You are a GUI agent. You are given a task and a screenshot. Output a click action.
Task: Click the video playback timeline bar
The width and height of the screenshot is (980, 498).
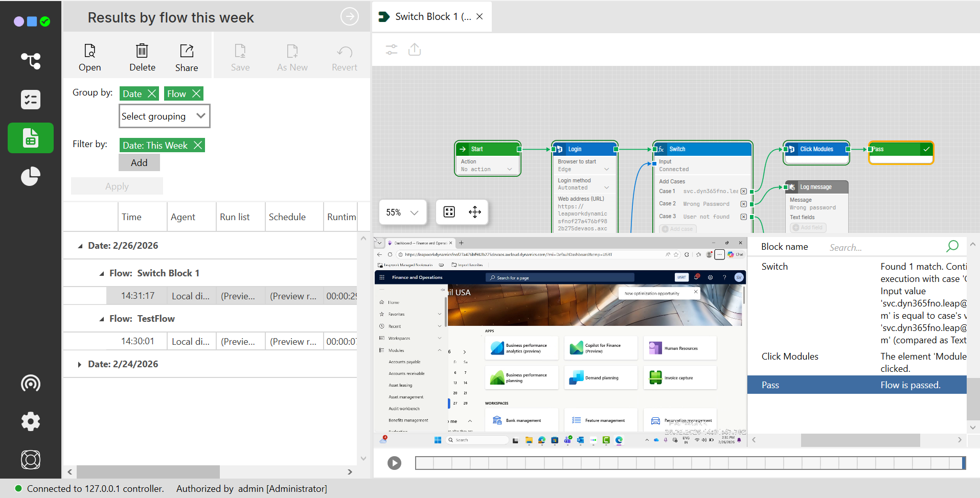tap(690, 463)
